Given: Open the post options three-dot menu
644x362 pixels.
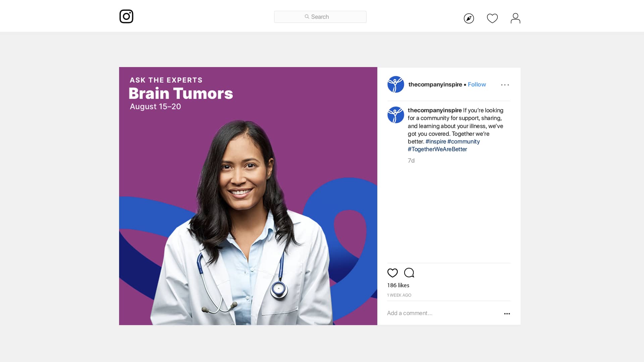Looking at the screenshot, I should pyautogui.click(x=505, y=85).
